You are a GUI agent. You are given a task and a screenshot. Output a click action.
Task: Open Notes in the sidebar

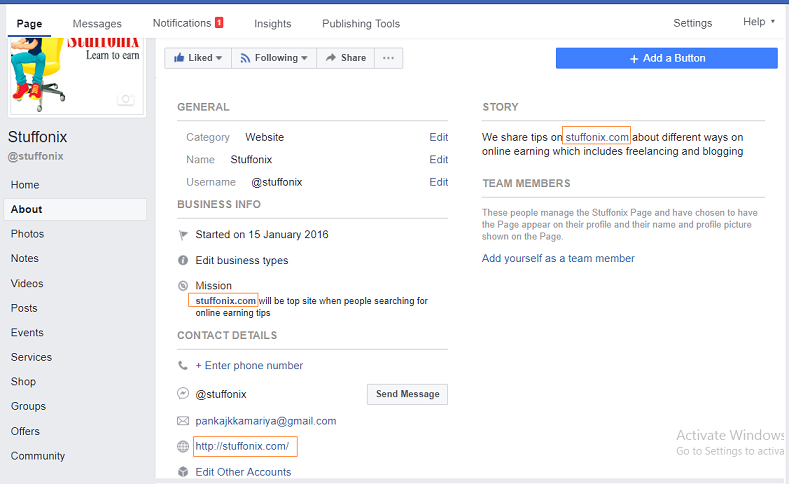tap(25, 258)
